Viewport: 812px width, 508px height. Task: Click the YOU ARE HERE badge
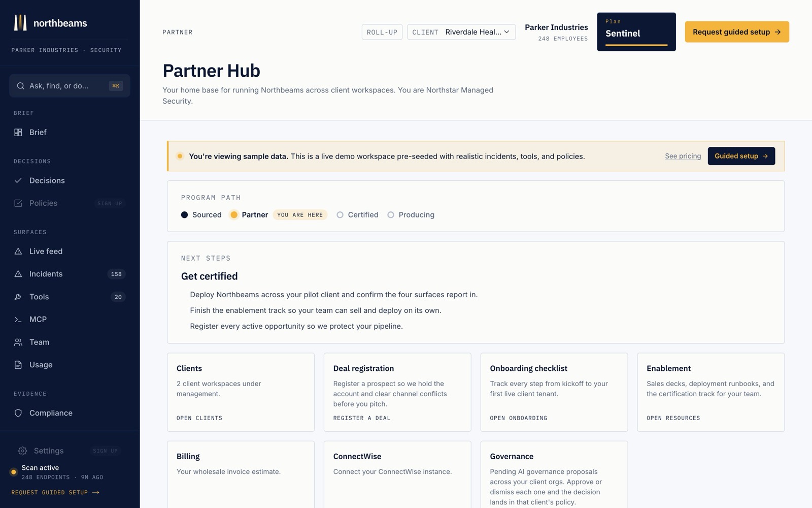point(300,215)
